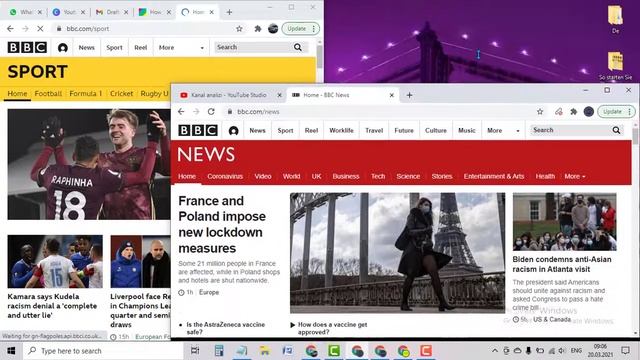Open 'How does a vaccine get approved?' video link
The image size is (640, 360).
click(333, 328)
